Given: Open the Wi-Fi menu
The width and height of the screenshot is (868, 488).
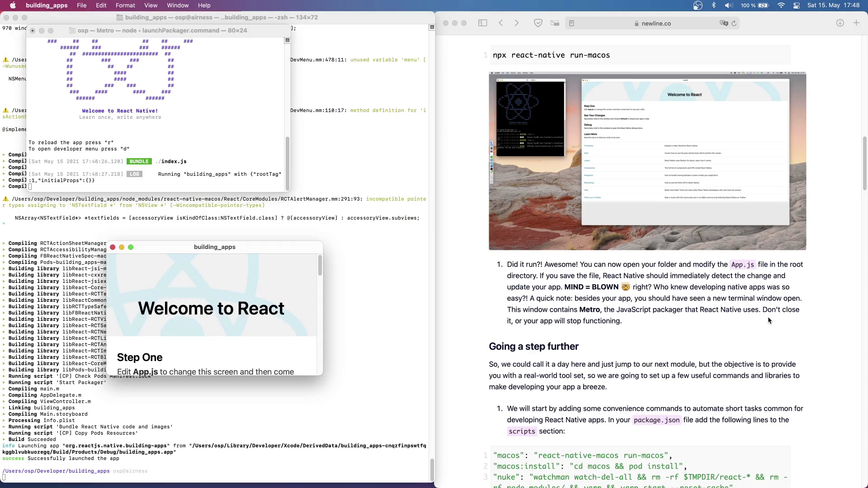Looking at the screenshot, I should click(781, 5).
